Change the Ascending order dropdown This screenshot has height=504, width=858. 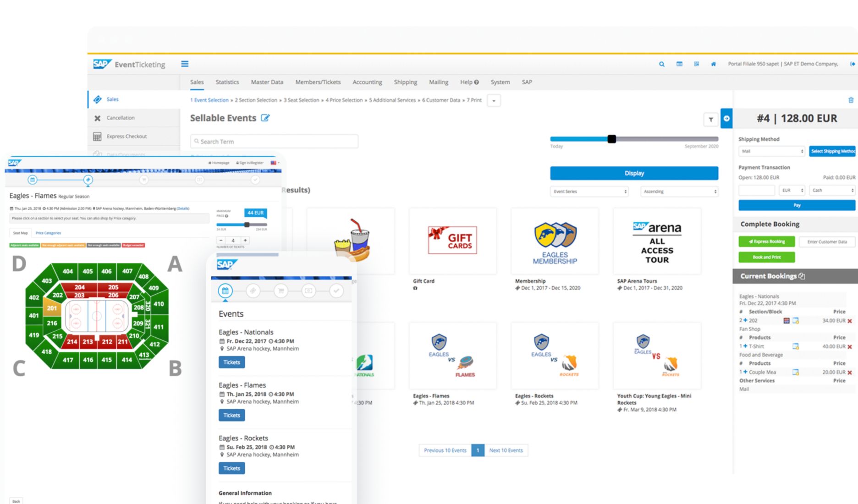pos(679,191)
